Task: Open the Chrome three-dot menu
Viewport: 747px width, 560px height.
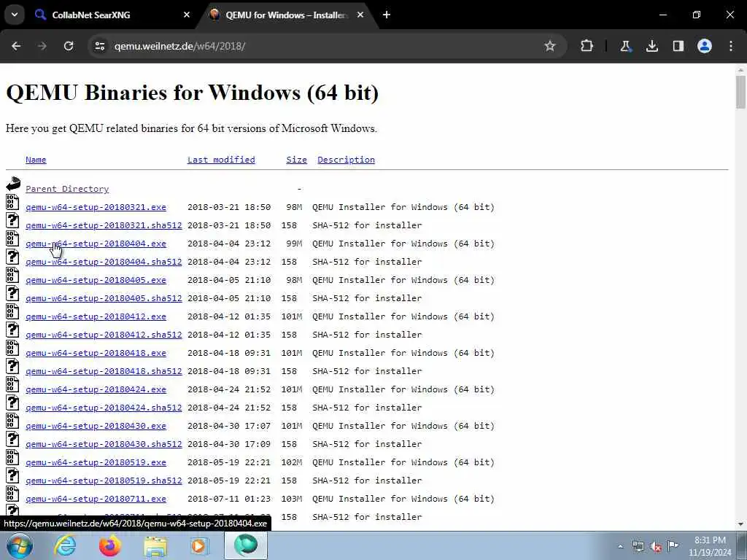Action: [x=731, y=46]
